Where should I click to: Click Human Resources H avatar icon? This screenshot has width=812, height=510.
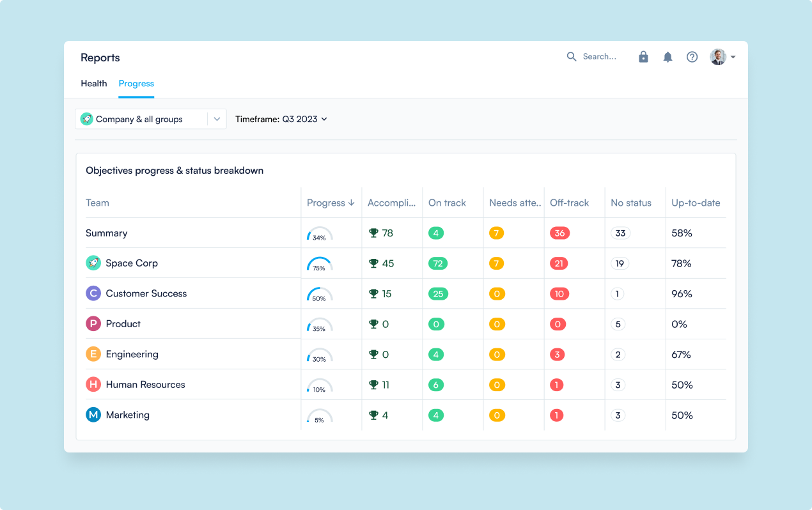[93, 384]
